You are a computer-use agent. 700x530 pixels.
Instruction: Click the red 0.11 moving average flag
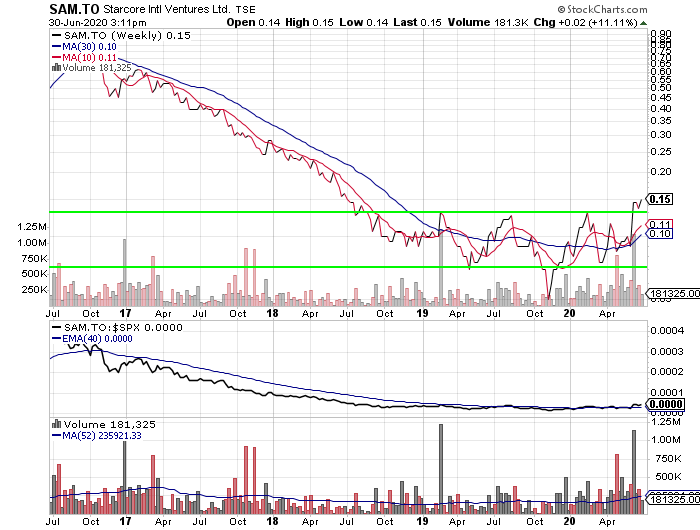pyautogui.click(x=660, y=224)
